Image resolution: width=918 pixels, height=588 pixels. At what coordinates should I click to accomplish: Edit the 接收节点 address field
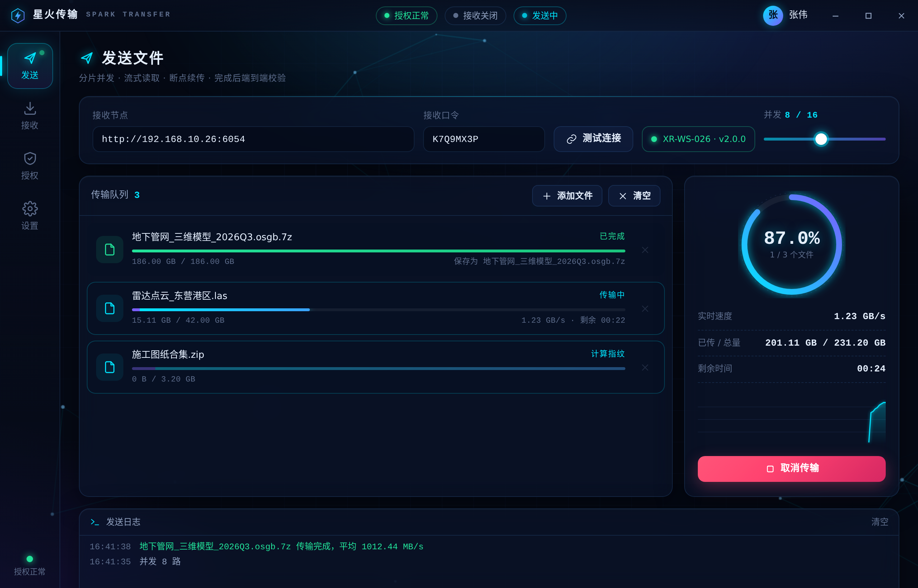pos(253,139)
